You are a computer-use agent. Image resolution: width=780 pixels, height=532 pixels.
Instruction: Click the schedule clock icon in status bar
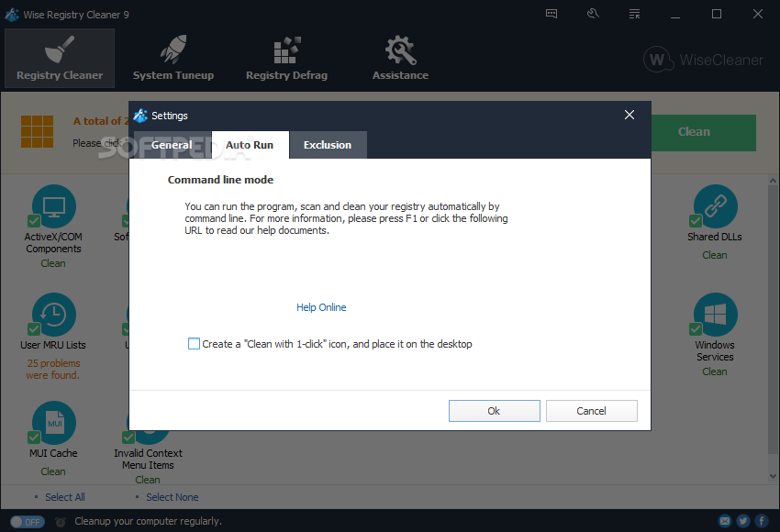(x=61, y=522)
